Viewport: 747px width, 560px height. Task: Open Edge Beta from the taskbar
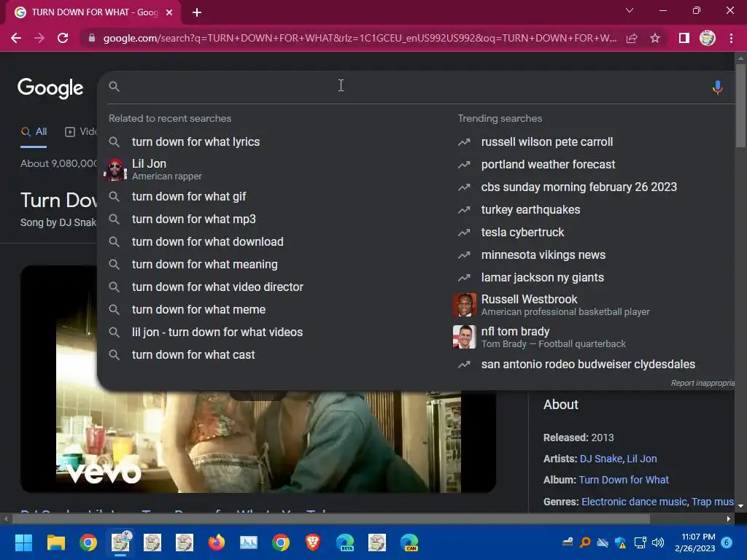coord(345,542)
